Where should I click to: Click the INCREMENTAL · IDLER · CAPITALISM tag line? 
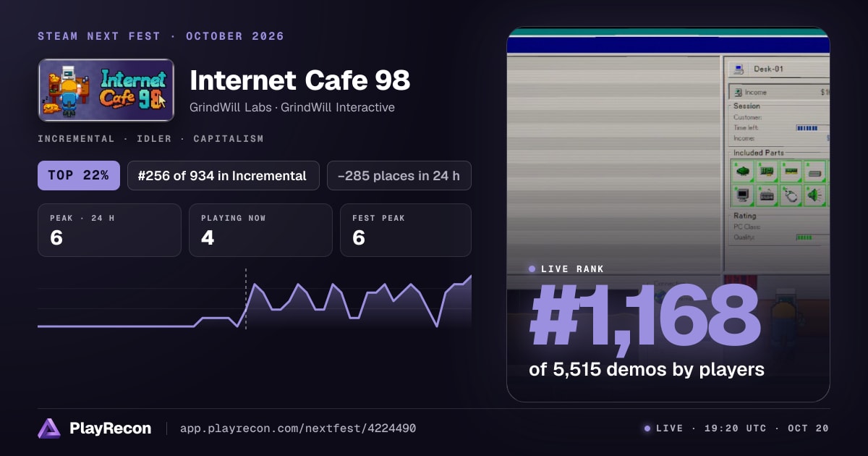point(150,138)
